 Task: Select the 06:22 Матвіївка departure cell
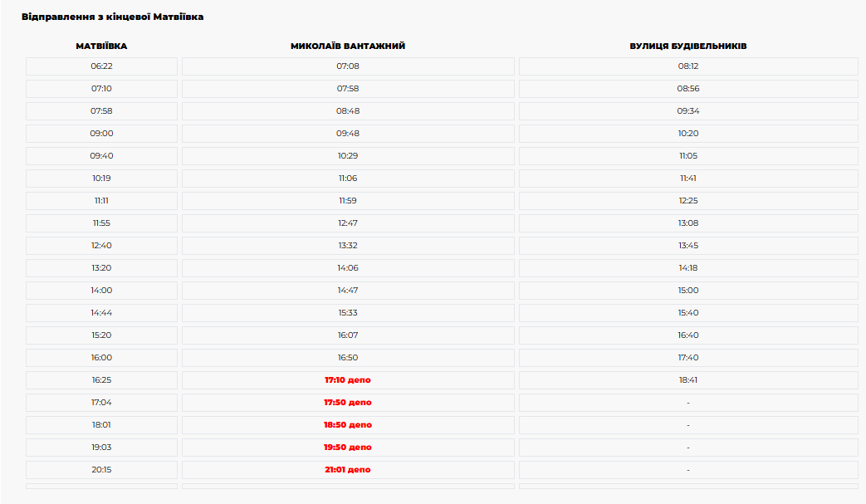tap(101, 66)
